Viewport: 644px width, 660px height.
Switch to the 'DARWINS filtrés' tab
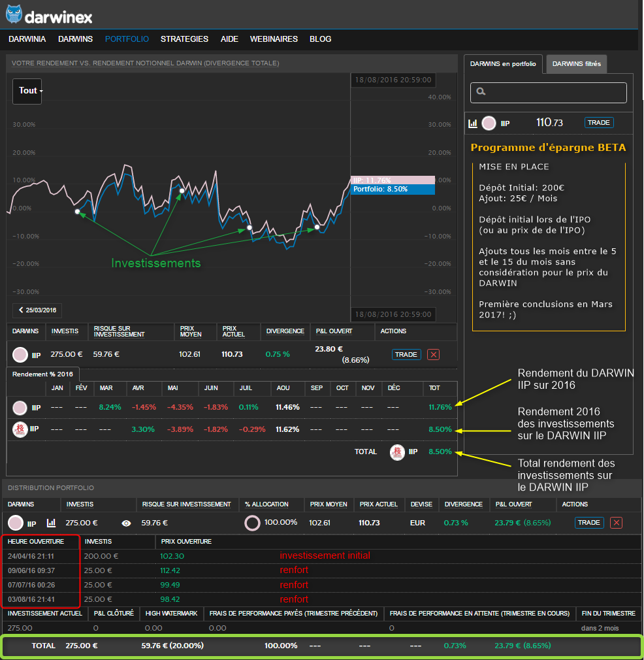577,64
